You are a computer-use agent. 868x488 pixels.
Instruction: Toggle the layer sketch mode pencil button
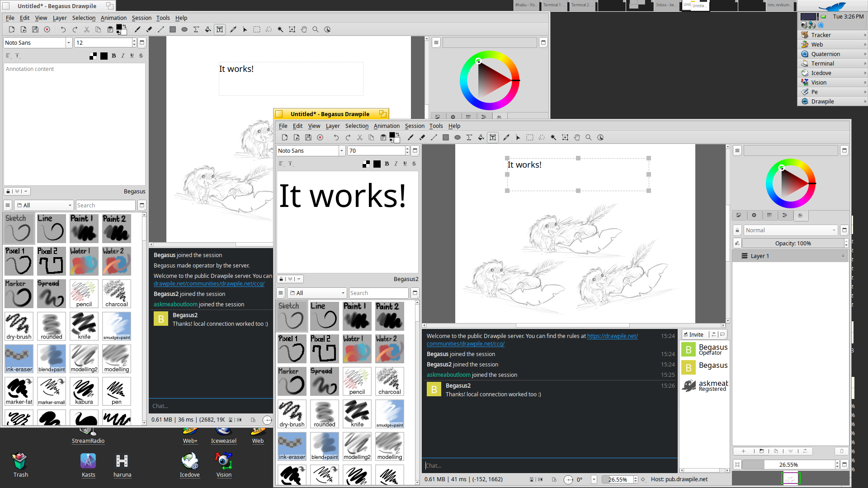tap(737, 244)
